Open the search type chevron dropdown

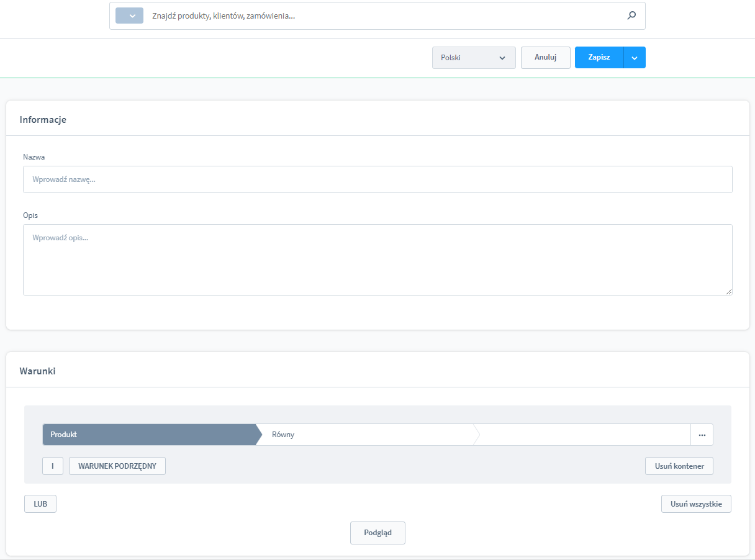(x=129, y=16)
